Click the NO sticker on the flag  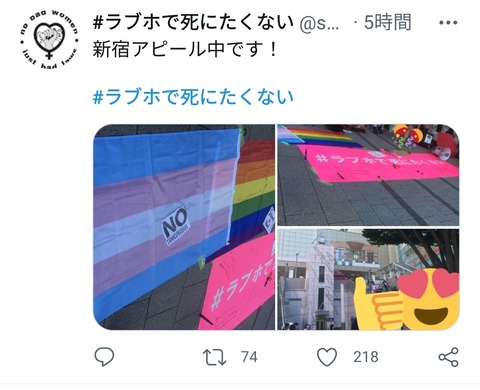pyautogui.click(x=176, y=225)
